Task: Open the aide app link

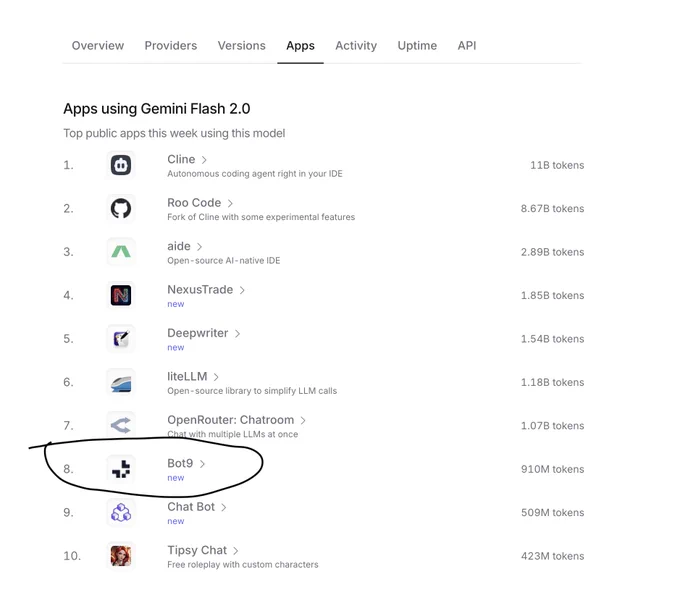Action: click(179, 246)
